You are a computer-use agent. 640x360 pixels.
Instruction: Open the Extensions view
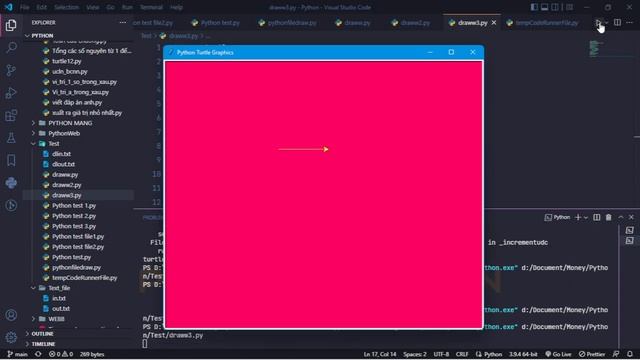click(11, 116)
